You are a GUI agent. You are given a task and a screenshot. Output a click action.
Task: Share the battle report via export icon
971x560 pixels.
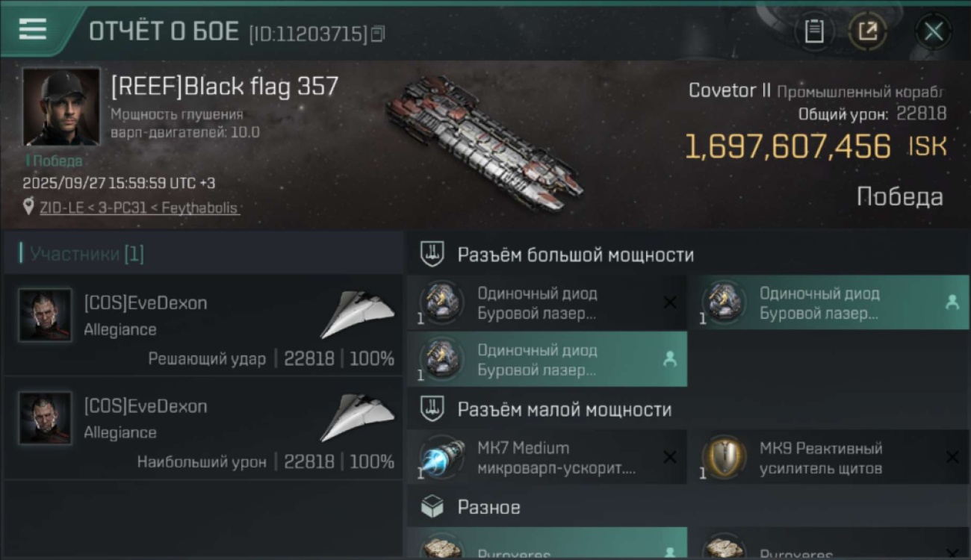867,31
